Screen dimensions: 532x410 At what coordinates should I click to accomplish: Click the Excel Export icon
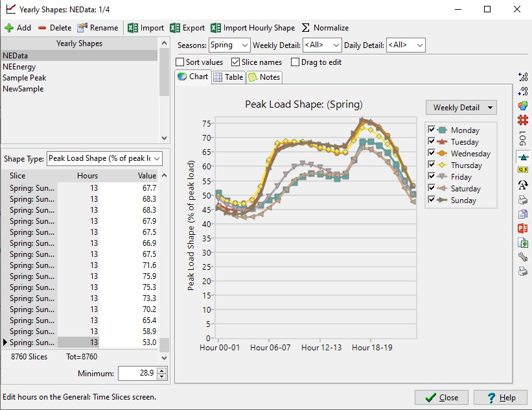pos(175,28)
